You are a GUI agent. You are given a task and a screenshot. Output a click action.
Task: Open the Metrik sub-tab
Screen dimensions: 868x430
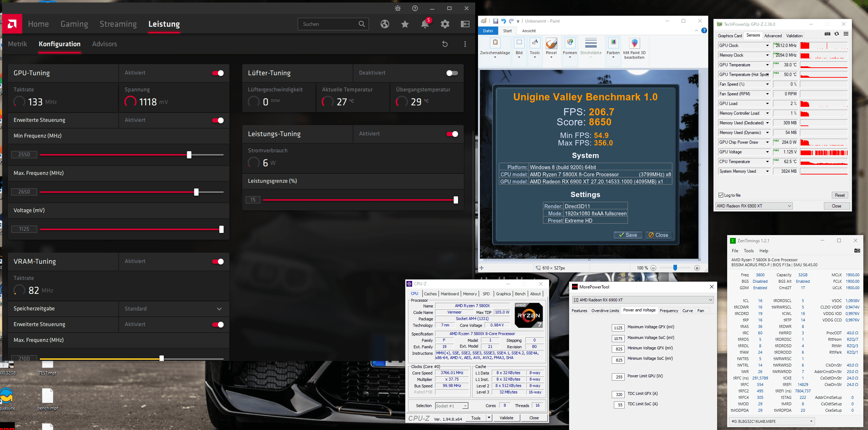(18, 44)
